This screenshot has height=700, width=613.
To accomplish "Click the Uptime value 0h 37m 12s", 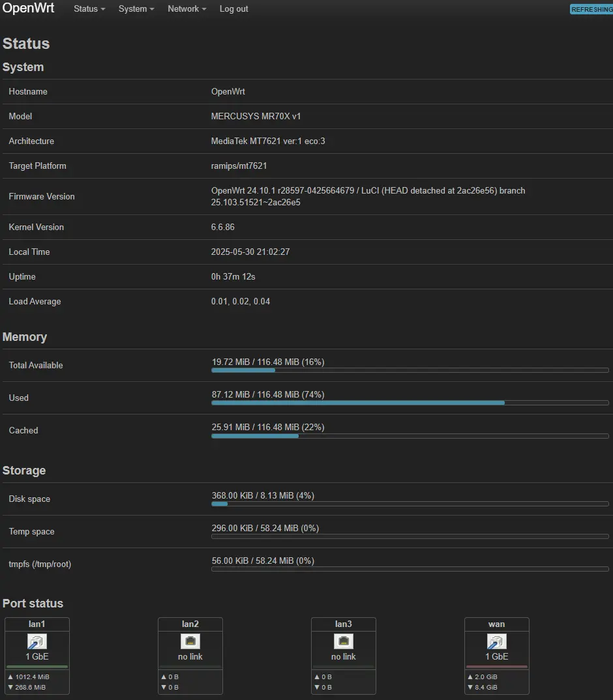I will pos(233,277).
